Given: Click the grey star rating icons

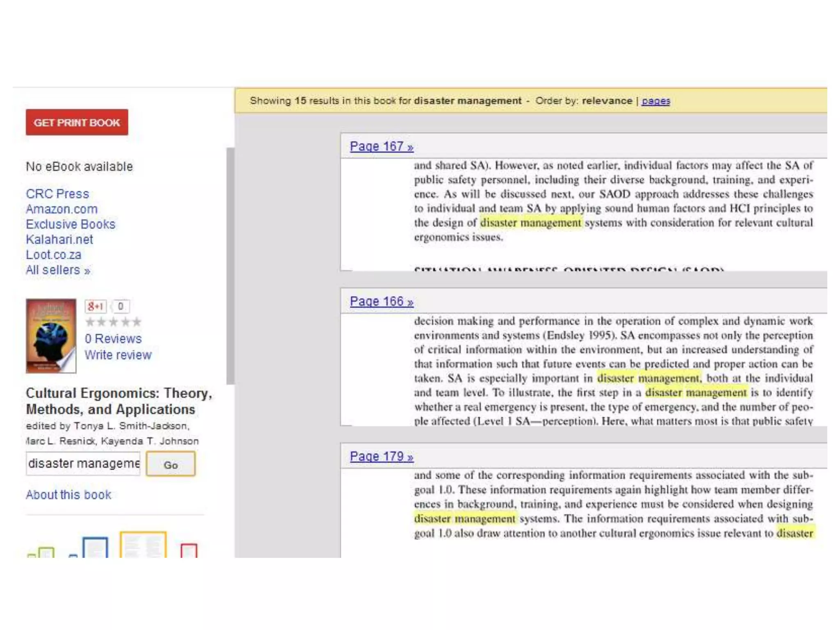Looking at the screenshot, I should coord(113,322).
